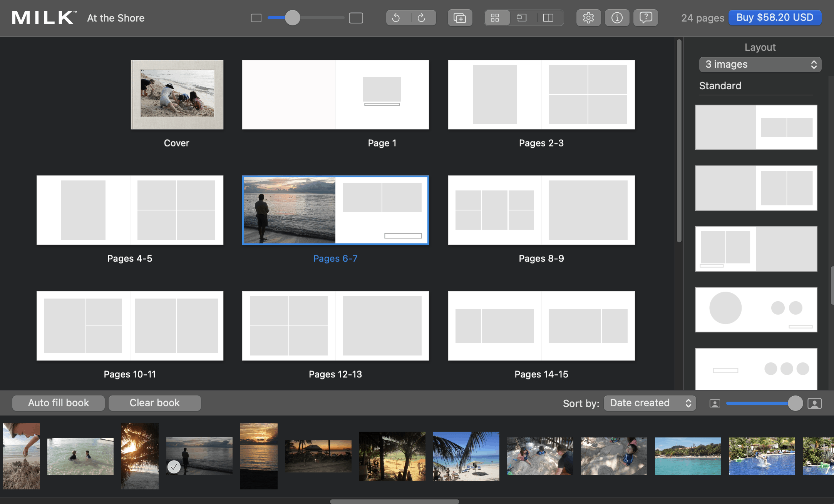Click Clear book button

(154, 403)
